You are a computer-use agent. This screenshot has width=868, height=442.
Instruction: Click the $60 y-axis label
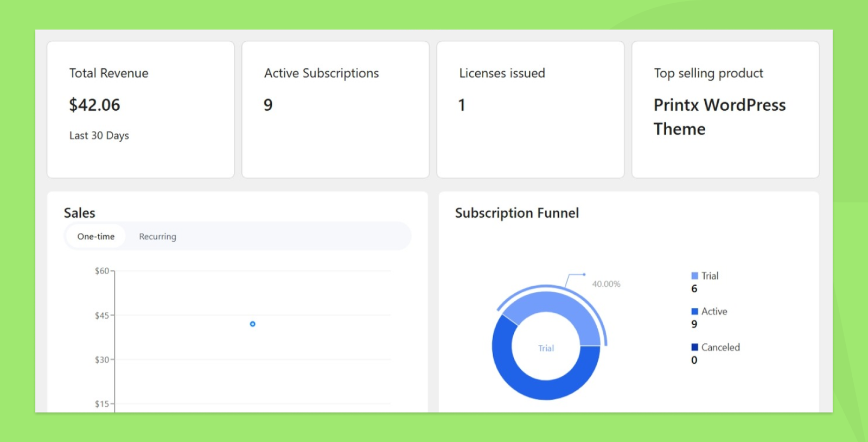(101, 271)
